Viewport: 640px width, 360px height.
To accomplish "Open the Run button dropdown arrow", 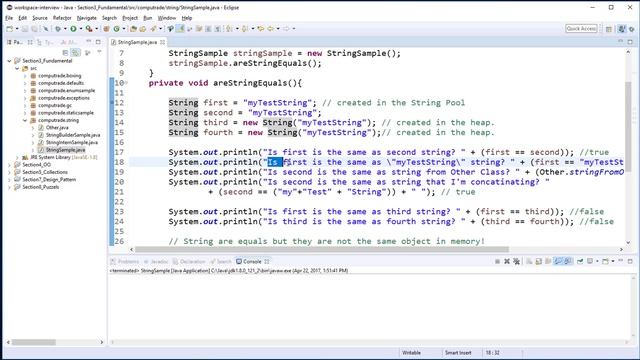I will (81, 29).
